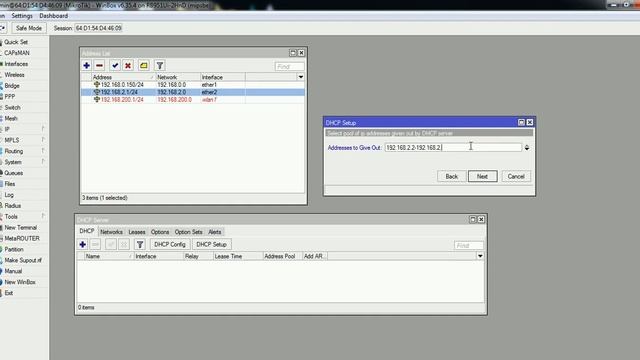
Task: Open Quick Set in sidebar
Action: click(x=16, y=42)
